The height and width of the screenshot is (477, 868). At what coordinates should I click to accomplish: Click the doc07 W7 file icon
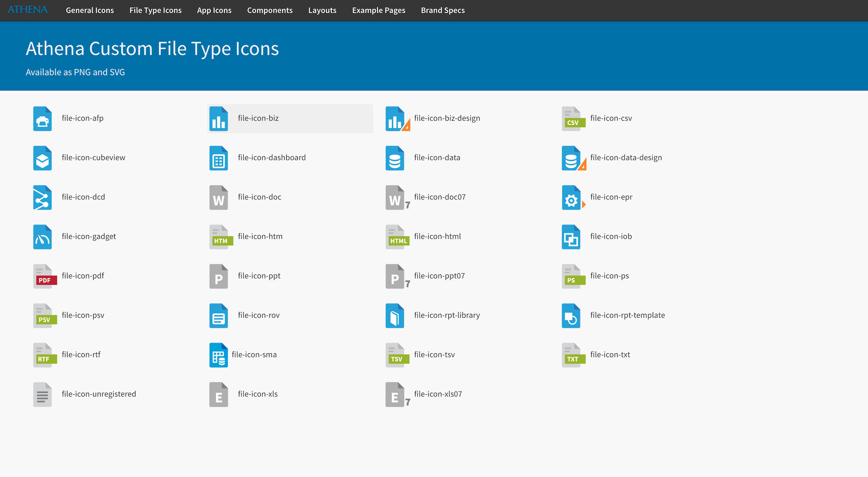tap(398, 197)
